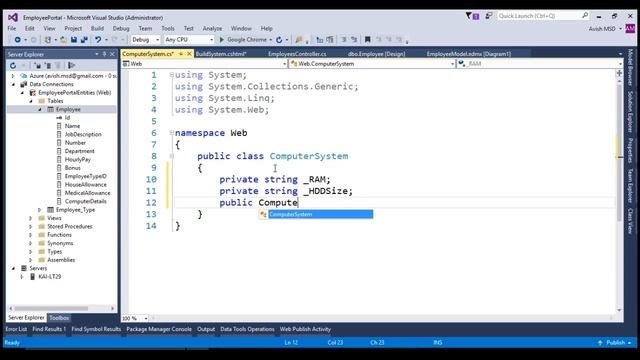640x360 pixels.
Task: Switch to EmployeeModel.edmx [Diagram1] tab
Action: click(469, 54)
